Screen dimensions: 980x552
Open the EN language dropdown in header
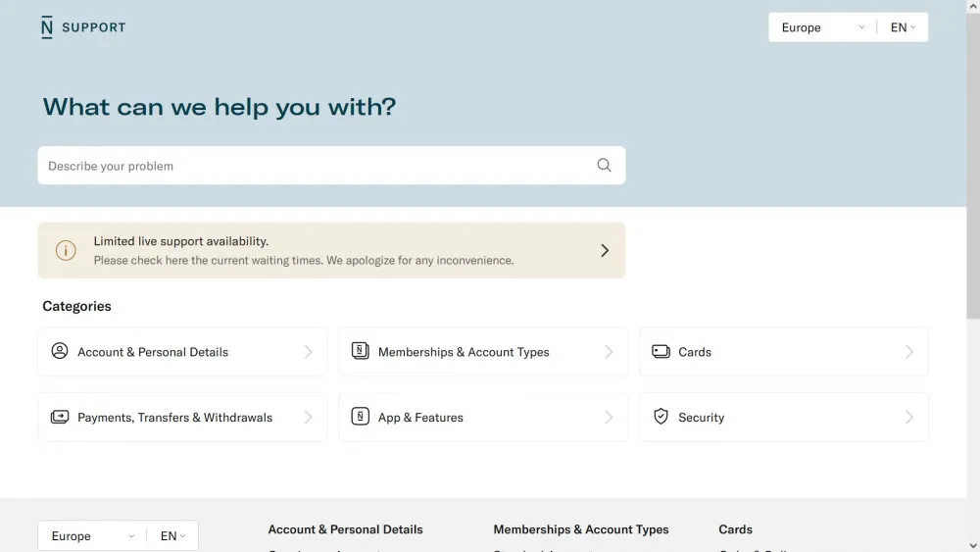pyautogui.click(x=903, y=27)
